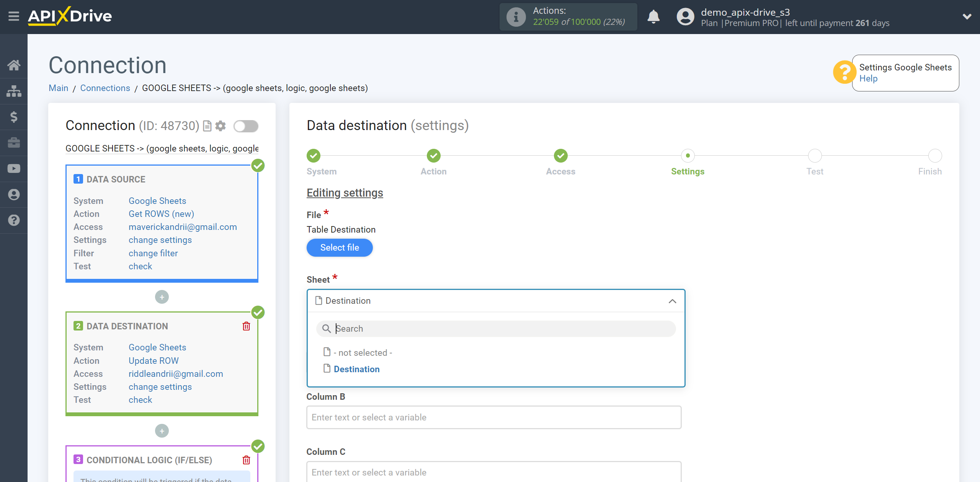Go to the Settings step
The width and height of the screenshot is (980, 482).
[x=688, y=156]
